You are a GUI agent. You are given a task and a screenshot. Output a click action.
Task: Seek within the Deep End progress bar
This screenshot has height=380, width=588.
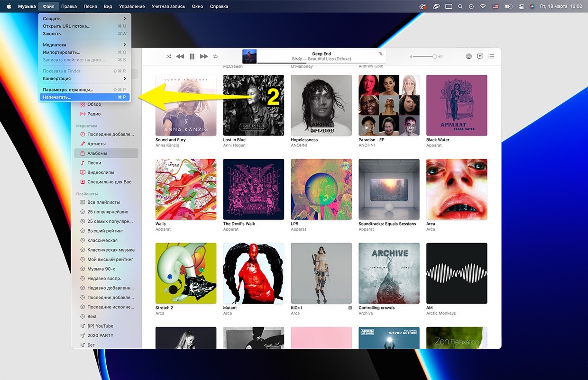click(322, 63)
